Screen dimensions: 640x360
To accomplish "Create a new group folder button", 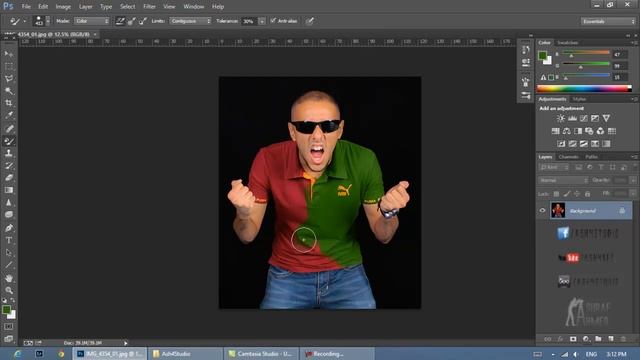I will coord(598,339).
